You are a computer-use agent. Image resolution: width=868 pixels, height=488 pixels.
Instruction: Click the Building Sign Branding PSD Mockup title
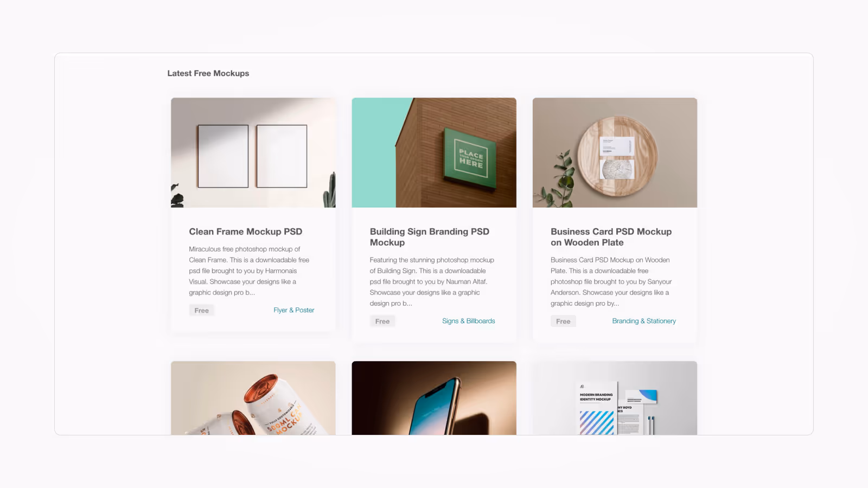[x=430, y=237]
